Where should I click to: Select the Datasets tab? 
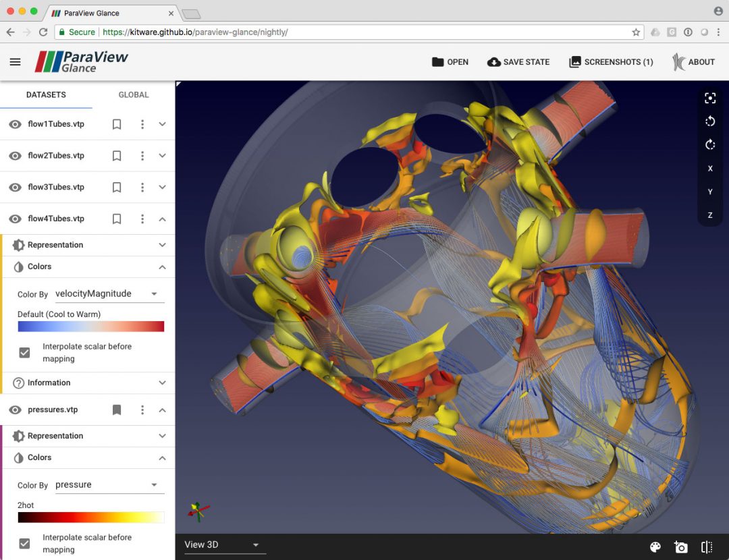(46, 95)
